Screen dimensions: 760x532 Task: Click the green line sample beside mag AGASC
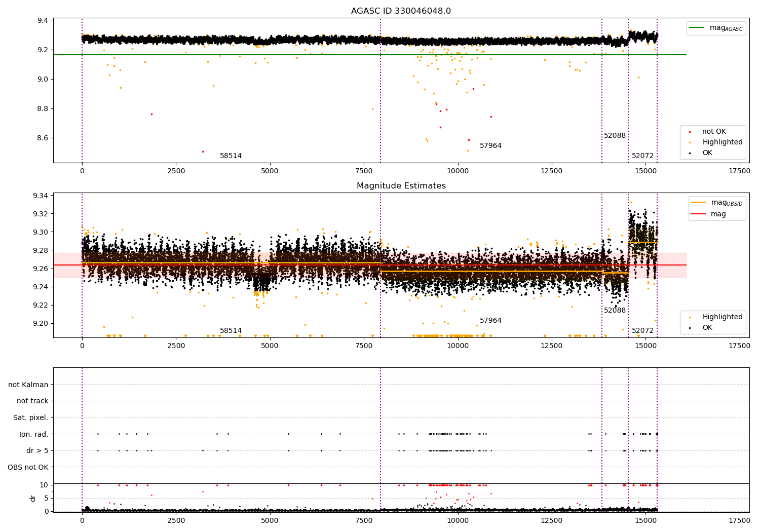click(698, 28)
